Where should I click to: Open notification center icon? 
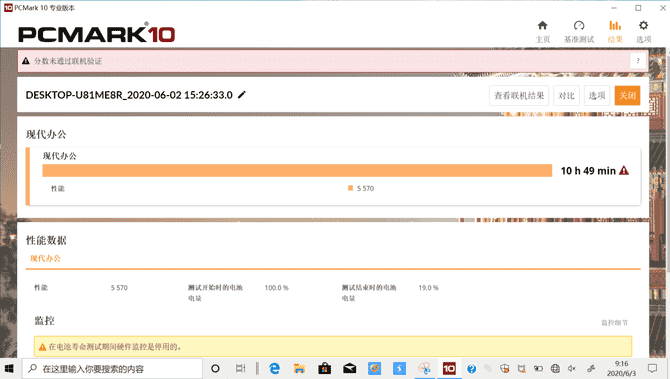point(652,368)
